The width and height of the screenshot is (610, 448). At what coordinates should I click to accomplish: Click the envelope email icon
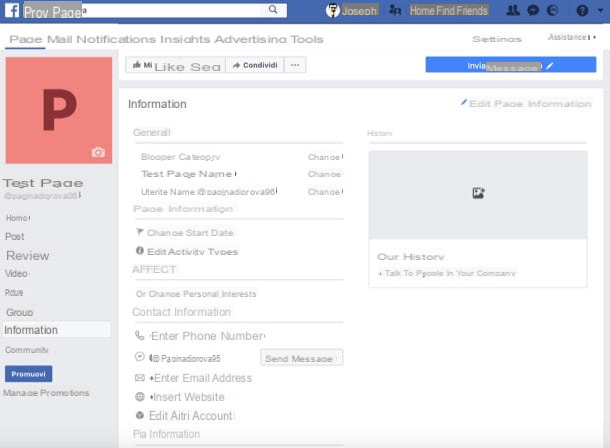[139, 378]
